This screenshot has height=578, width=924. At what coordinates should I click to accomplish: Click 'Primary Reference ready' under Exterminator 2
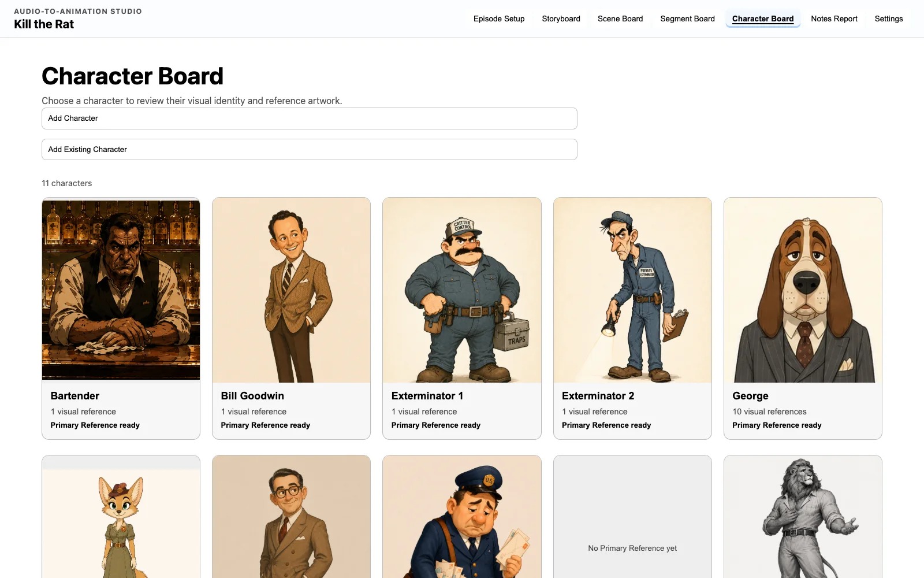pos(606,425)
